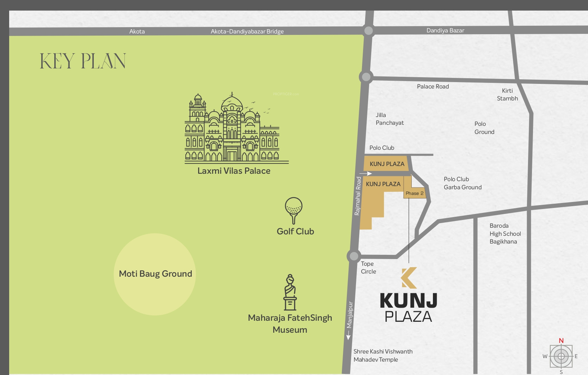Click the Polo Club Garba Ground label

[x=462, y=183]
